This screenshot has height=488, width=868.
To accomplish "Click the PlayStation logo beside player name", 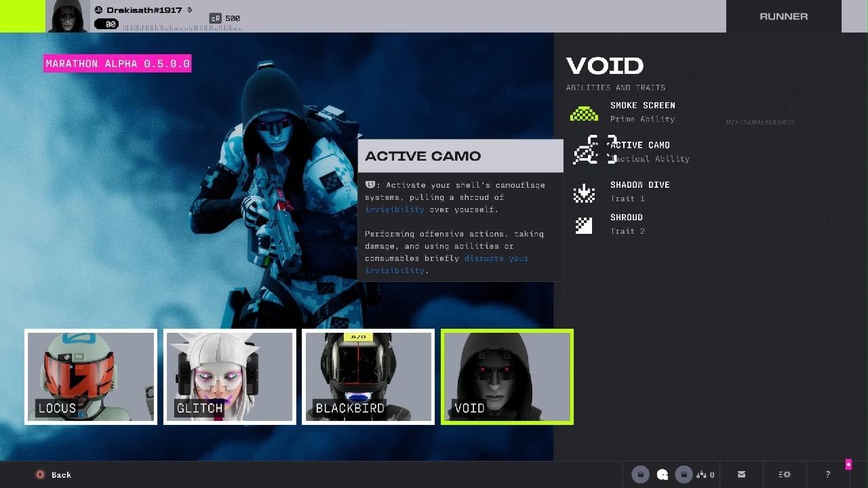I will [98, 10].
